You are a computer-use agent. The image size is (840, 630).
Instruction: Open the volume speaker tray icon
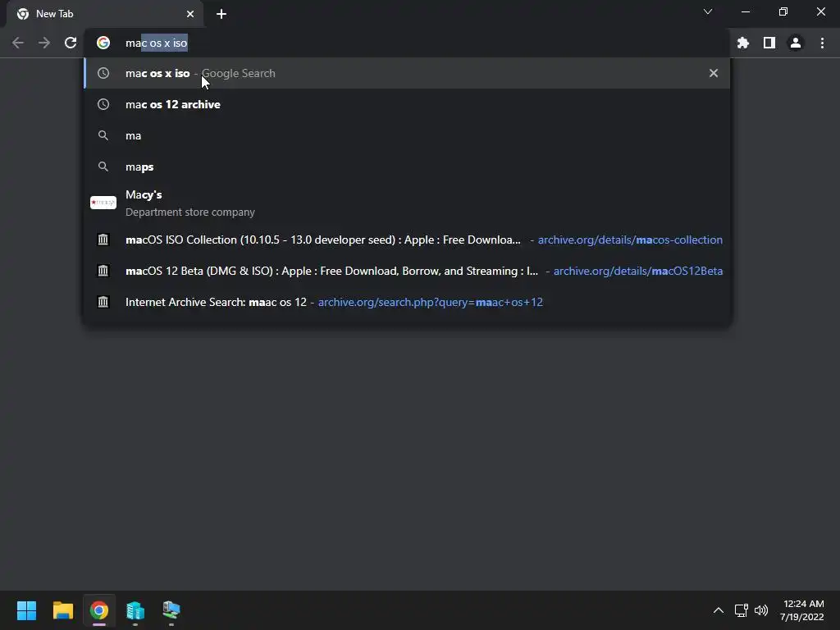click(x=761, y=610)
